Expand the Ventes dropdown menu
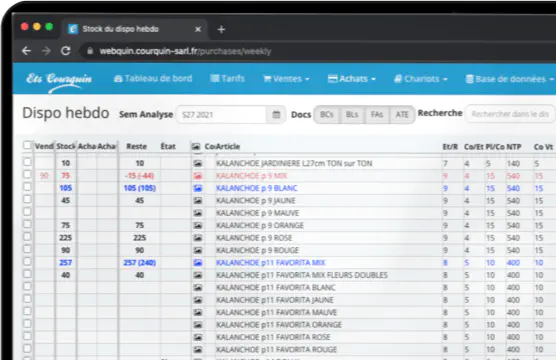 287,79
